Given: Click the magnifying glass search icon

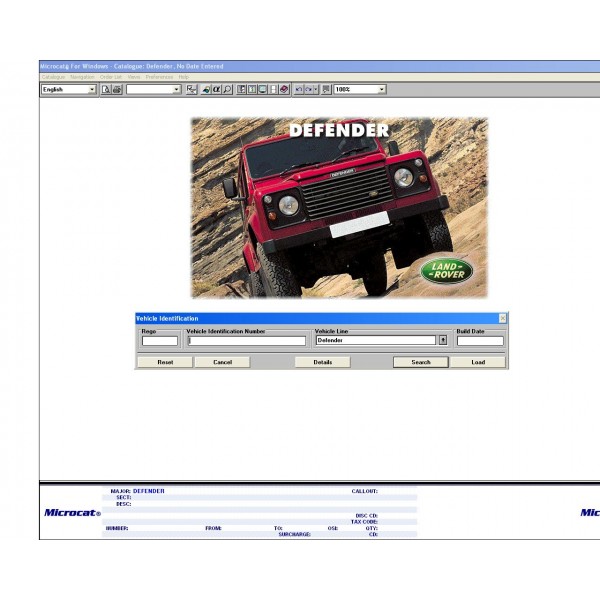Looking at the screenshot, I should click(227, 90).
